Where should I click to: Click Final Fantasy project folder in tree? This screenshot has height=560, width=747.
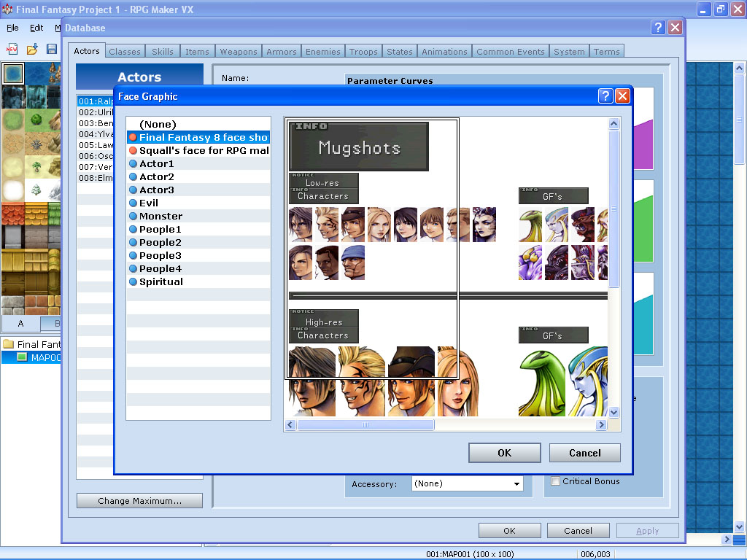click(32, 344)
